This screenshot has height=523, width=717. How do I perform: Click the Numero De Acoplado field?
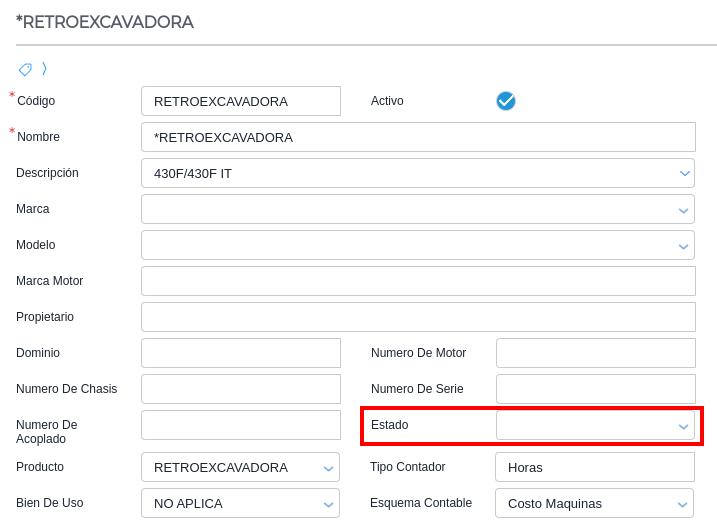point(240,425)
